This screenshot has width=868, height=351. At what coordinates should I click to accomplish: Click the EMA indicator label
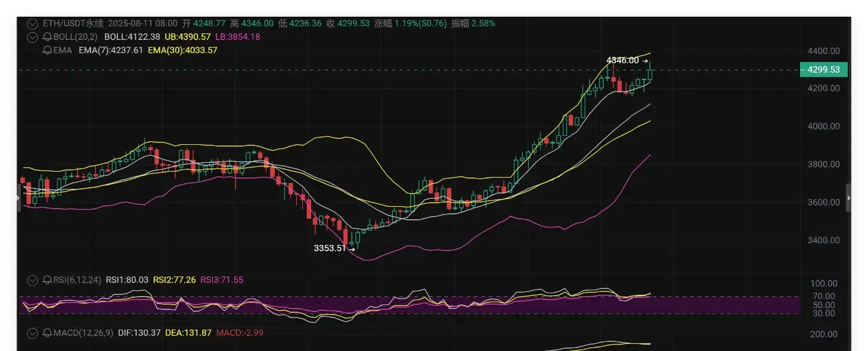63,50
